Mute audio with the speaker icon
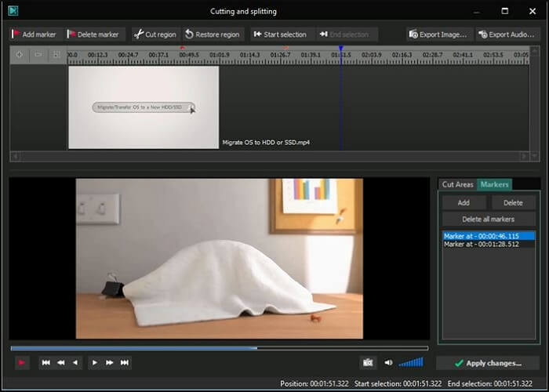Screen dimensions: 549x392 [388, 362]
